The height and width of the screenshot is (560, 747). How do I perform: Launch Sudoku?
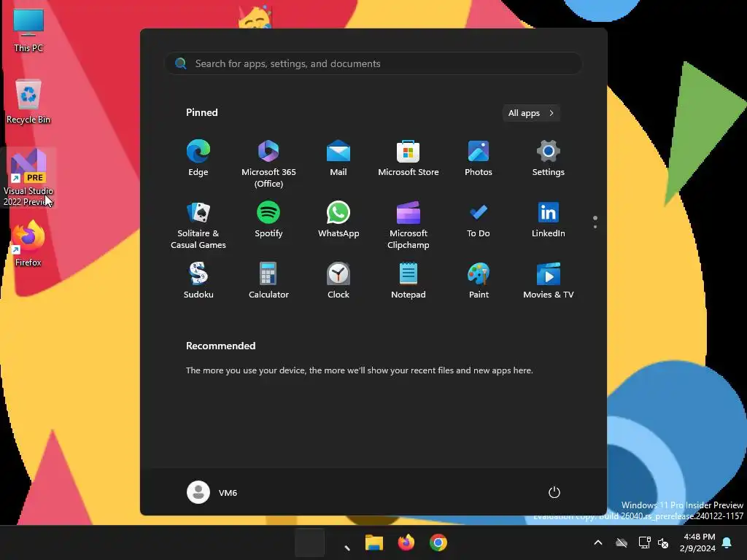[x=198, y=281]
